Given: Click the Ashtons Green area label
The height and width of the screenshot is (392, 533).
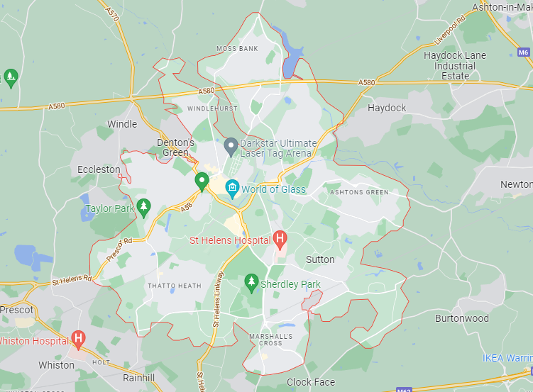Looking at the screenshot, I should pyautogui.click(x=359, y=192).
